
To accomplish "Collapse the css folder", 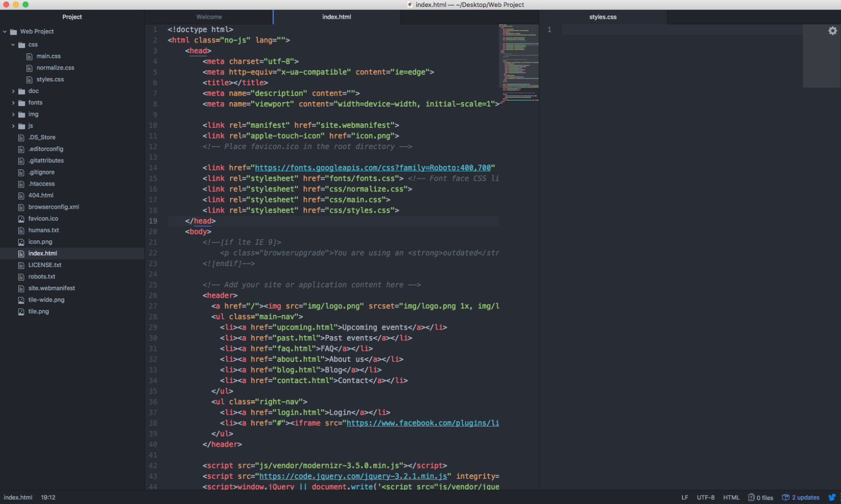I will [x=13, y=45].
